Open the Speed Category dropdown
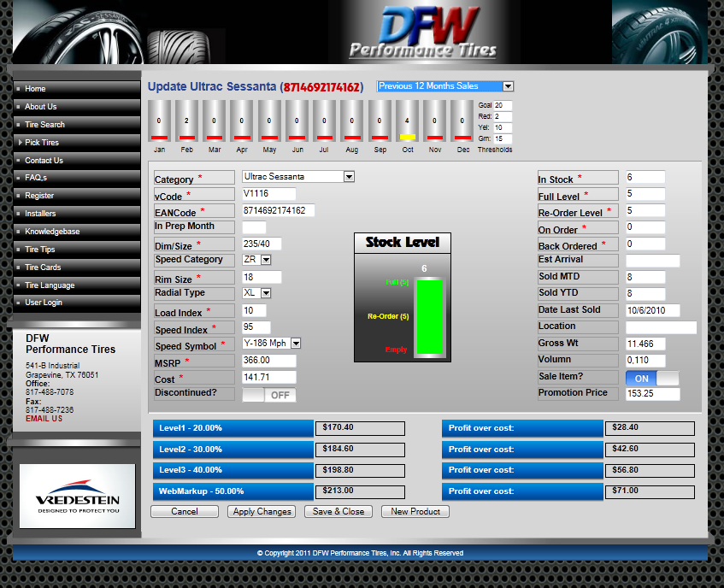The image size is (724, 588). (256, 259)
